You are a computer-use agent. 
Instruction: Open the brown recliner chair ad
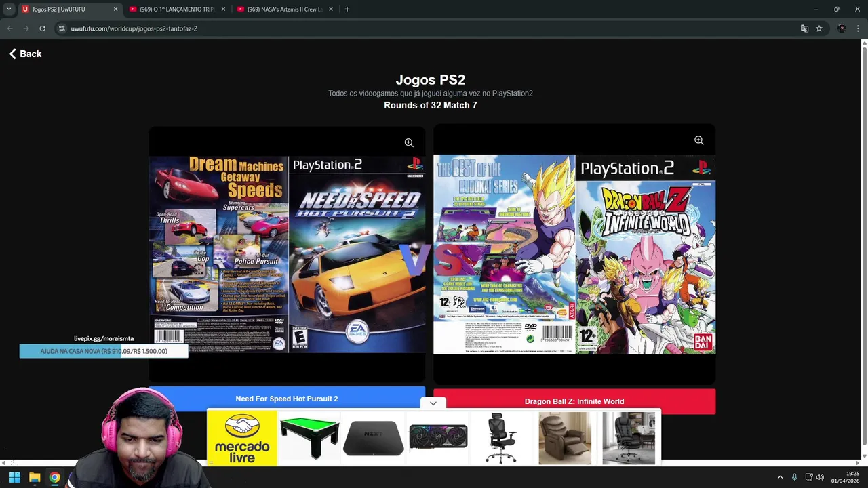(565, 439)
